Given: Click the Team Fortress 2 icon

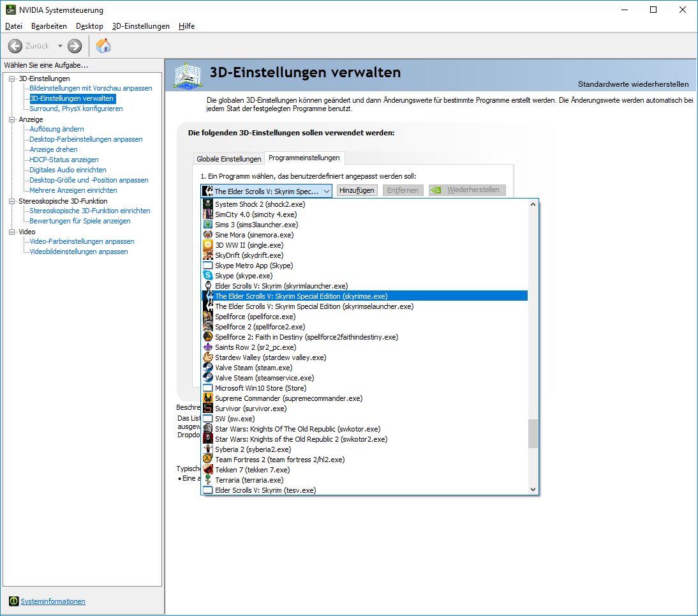Looking at the screenshot, I should point(208,460).
